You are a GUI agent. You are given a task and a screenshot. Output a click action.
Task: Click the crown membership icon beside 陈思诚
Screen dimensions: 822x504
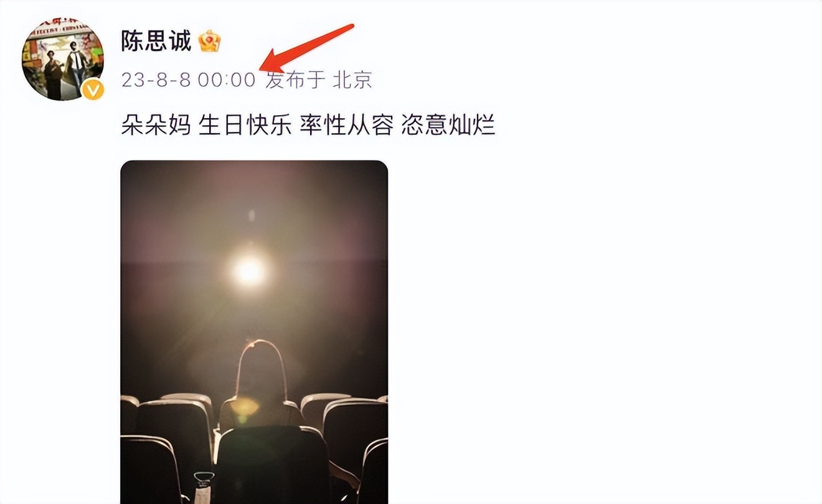(x=210, y=42)
